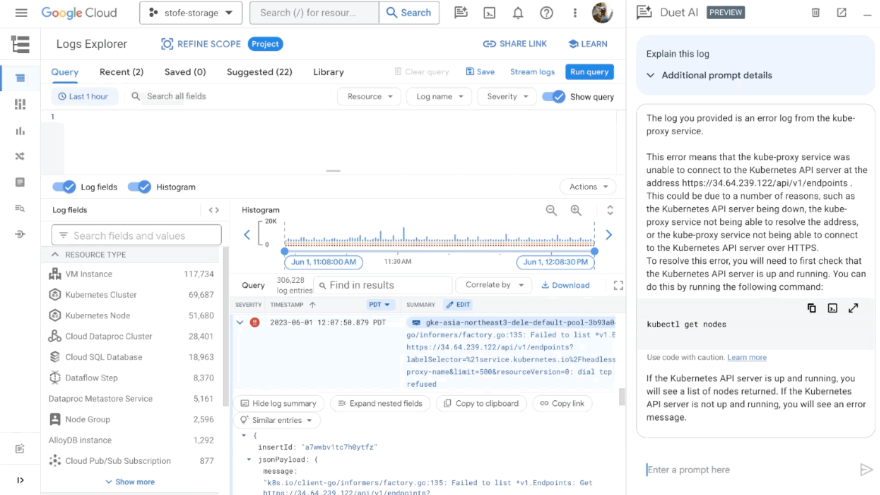Open the Actions dropdown

tap(588, 187)
